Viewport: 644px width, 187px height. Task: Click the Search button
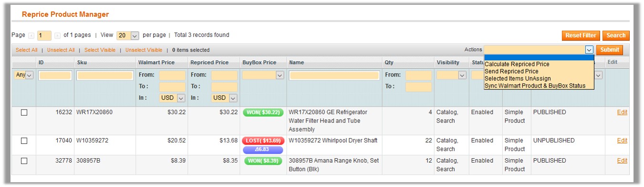point(616,35)
